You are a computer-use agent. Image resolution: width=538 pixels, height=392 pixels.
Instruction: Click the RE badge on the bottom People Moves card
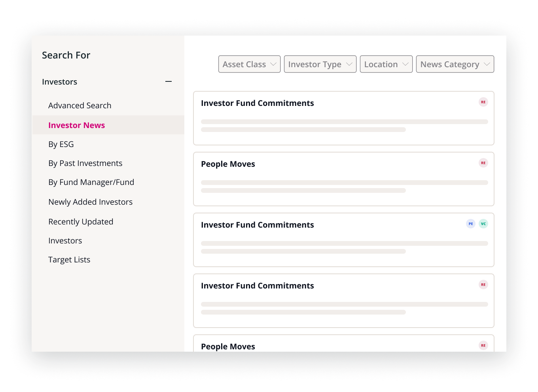[483, 345]
